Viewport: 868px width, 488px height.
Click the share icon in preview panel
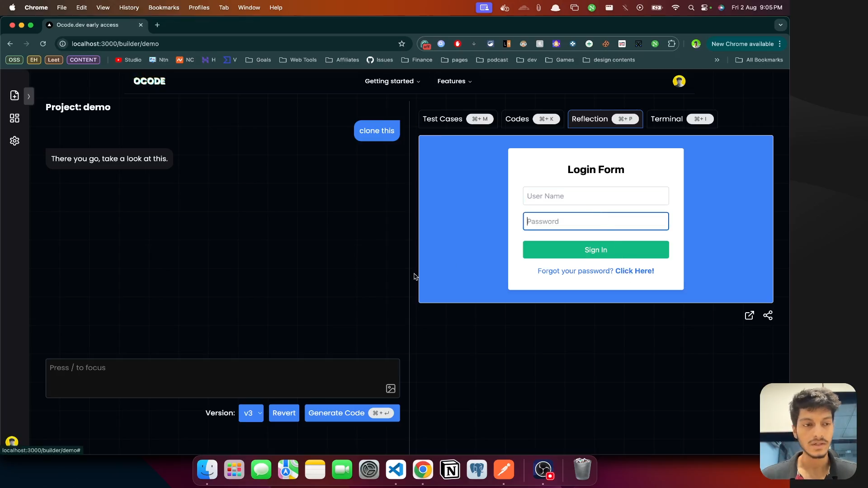(768, 315)
